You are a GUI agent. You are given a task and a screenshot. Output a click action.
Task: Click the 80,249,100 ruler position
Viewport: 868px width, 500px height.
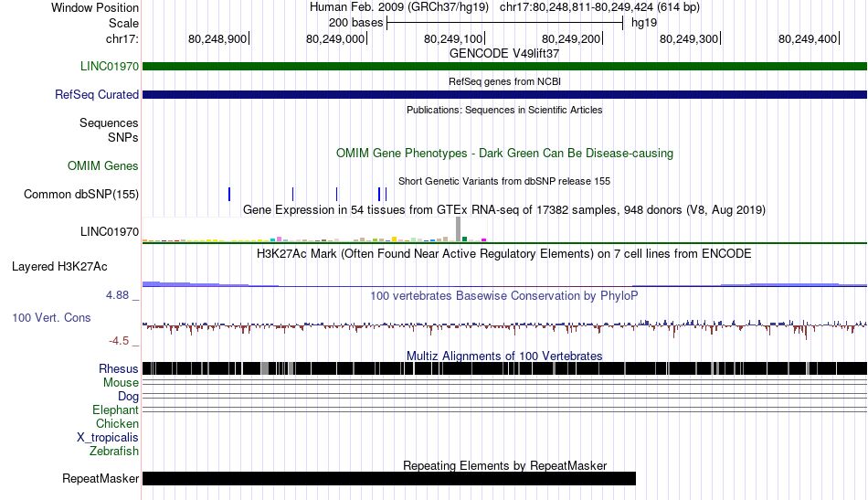(453, 39)
